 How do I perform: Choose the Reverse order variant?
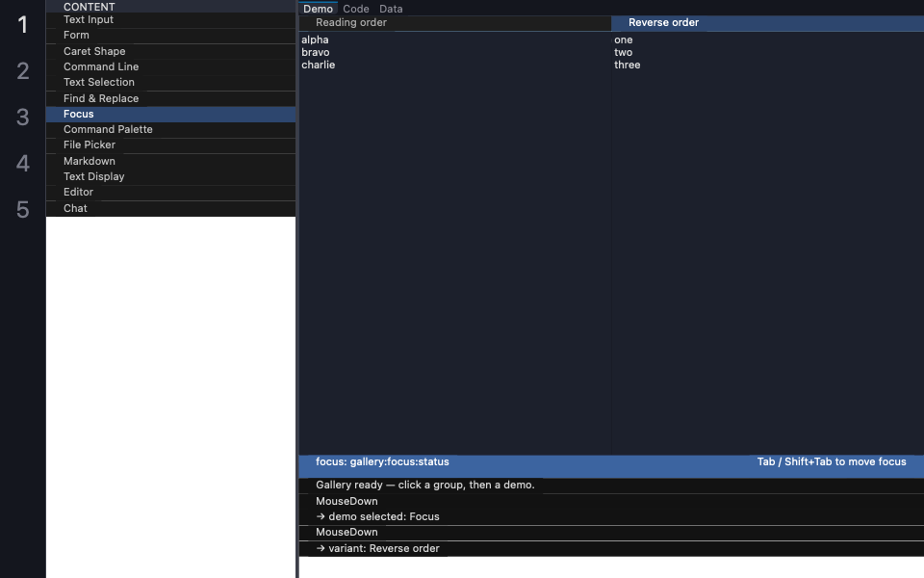[767, 23]
